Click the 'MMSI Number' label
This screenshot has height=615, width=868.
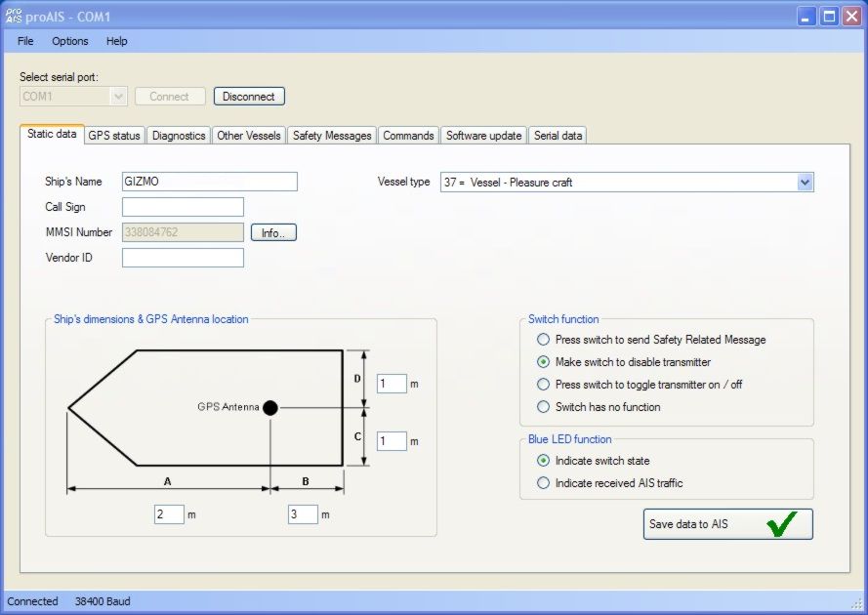[79, 232]
